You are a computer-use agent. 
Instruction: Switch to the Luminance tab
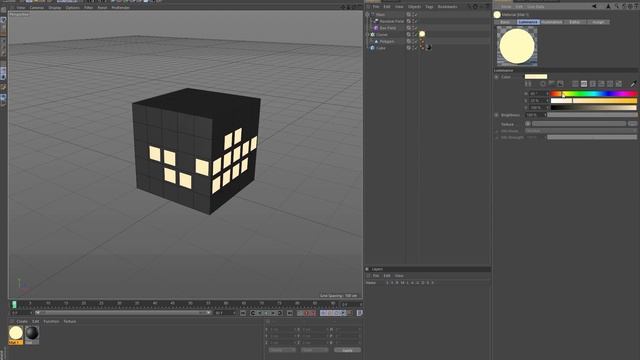tap(528, 22)
